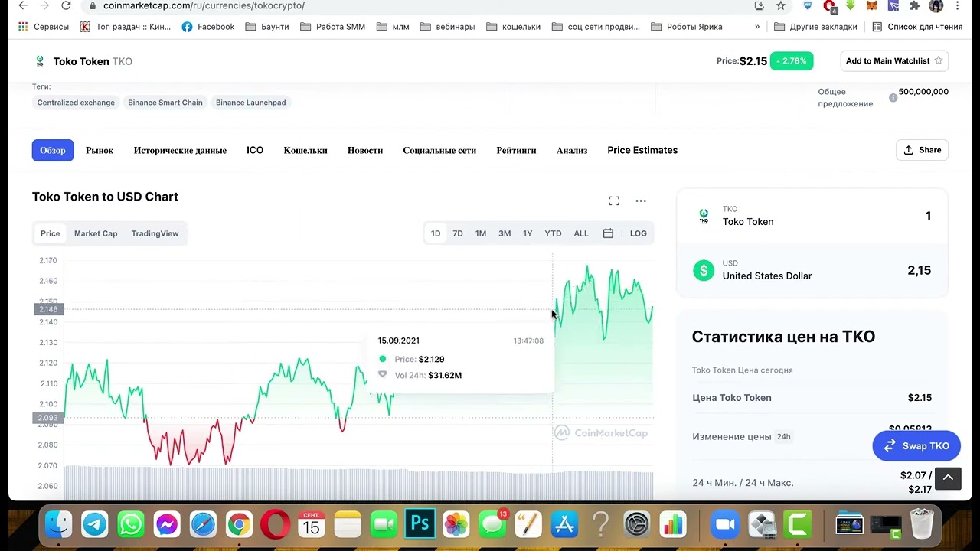
Task: Open the 24h change period dropdown
Action: (783, 437)
